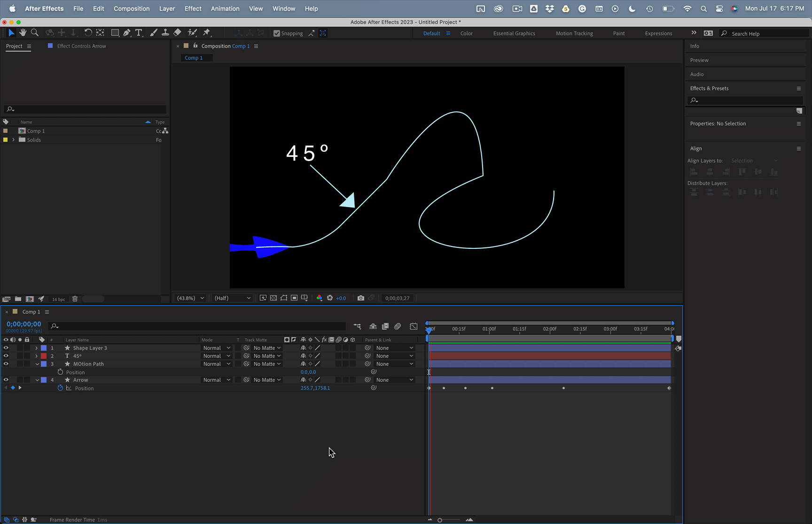Show overflow workspaces chevron
The height and width of the screenshot is (524, 812).
pos(694,33)
